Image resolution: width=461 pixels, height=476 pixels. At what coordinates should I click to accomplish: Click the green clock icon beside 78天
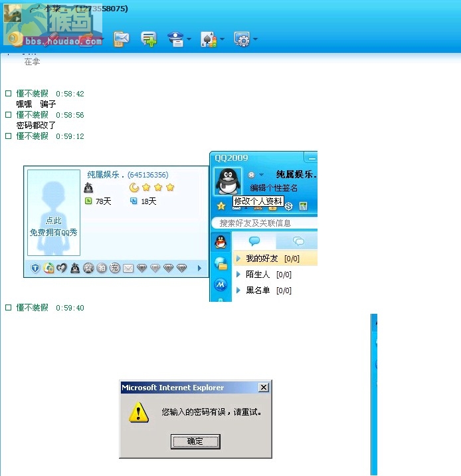pyautogui.click(x=88, y=201)
